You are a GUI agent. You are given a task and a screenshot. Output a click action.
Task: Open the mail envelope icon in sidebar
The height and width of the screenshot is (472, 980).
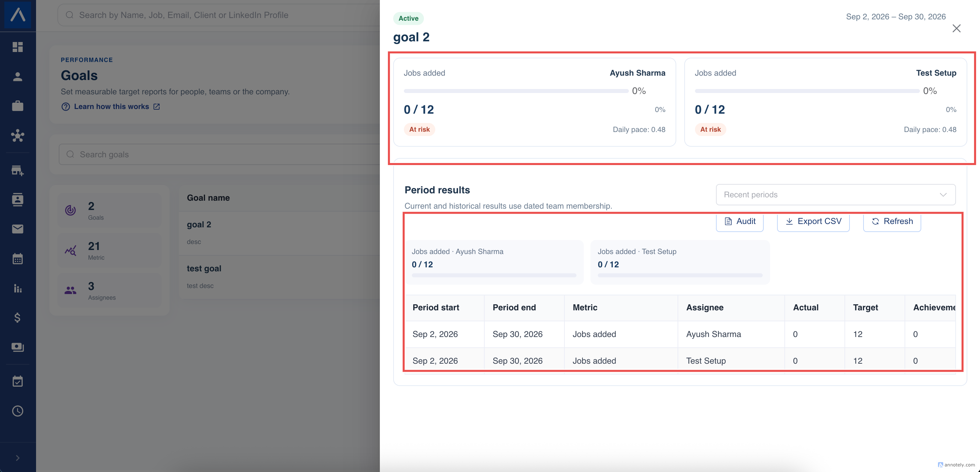point(17,229)
